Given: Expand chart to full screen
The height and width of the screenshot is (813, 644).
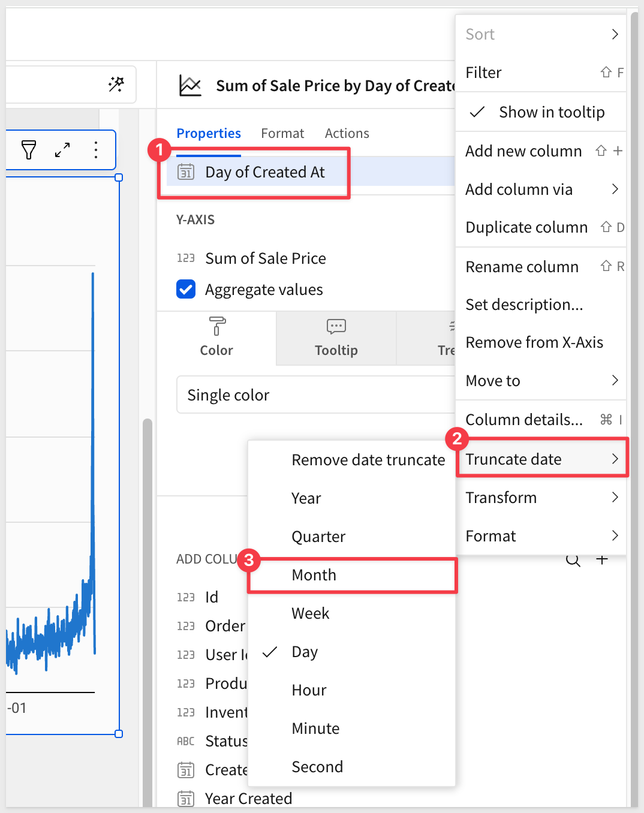Looking at the screenshot, I should [62, 150].
